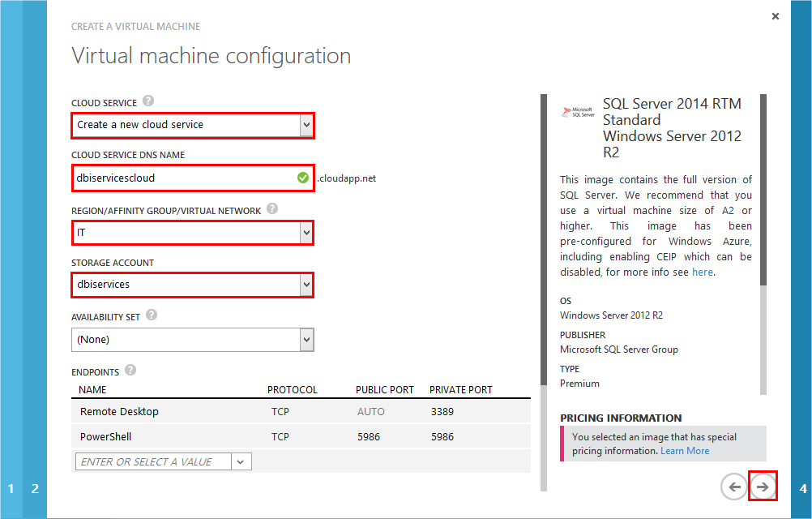This screenshot has width=812, height=519.
Task: Jump to wizard step 2
Action: pyautogui.click(x=35, y=488)
